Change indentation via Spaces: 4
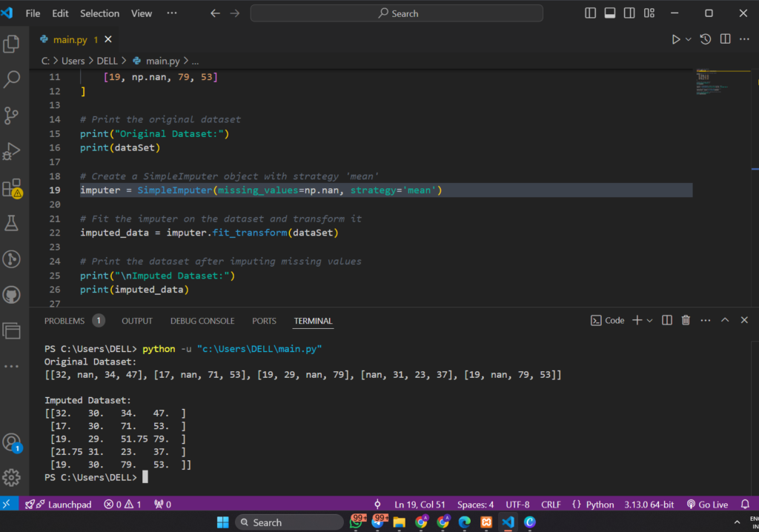This screenshot has width=759, height=532. tap(475, 504)
